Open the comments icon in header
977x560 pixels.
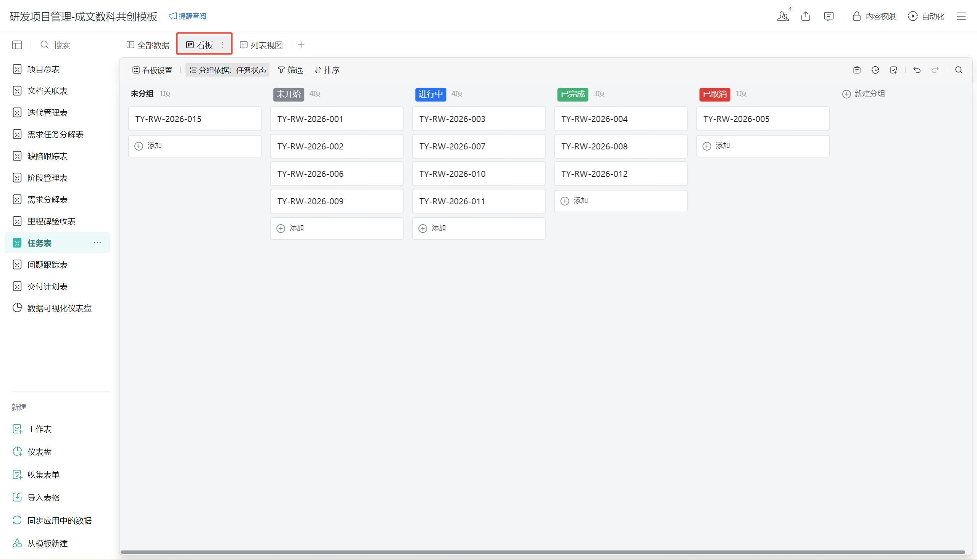(x=829, y=16)
